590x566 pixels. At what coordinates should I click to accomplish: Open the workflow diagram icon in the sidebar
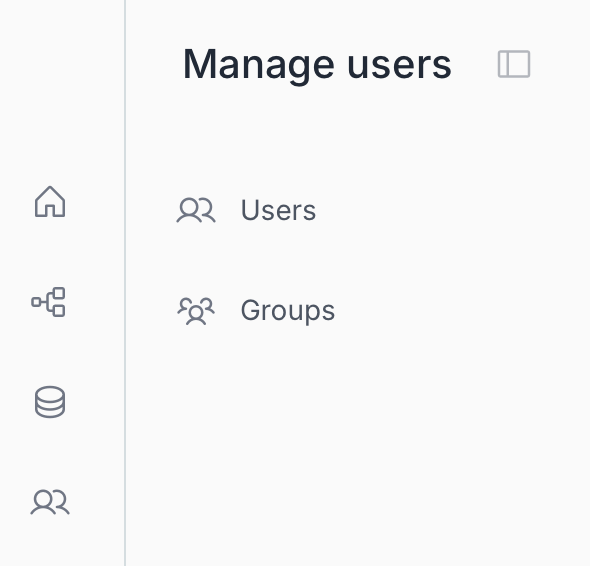point(49,302)
